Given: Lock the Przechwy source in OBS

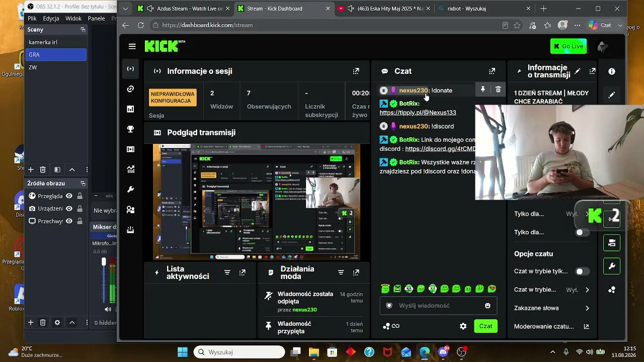Looking at the screenshot, I should 80,221.
